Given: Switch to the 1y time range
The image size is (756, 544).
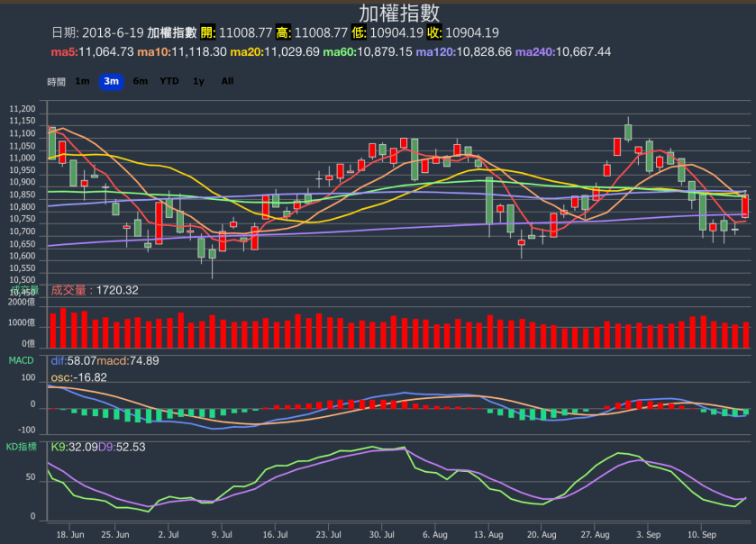Looking at the screenshot, I should click(x=198, y=81).
